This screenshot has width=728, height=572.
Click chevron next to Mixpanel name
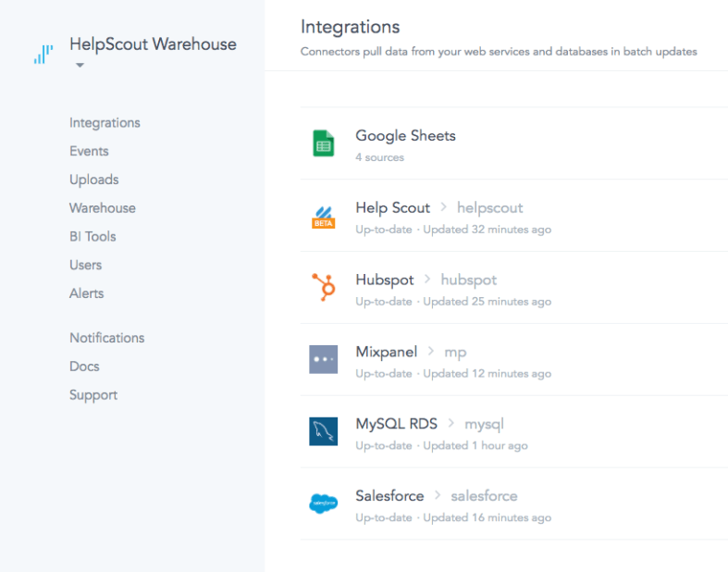pos(431,351)
